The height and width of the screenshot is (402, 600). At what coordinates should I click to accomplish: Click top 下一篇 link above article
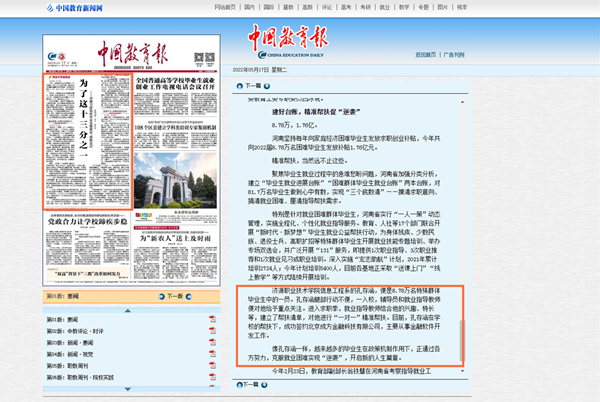click(x=253, y=86)
